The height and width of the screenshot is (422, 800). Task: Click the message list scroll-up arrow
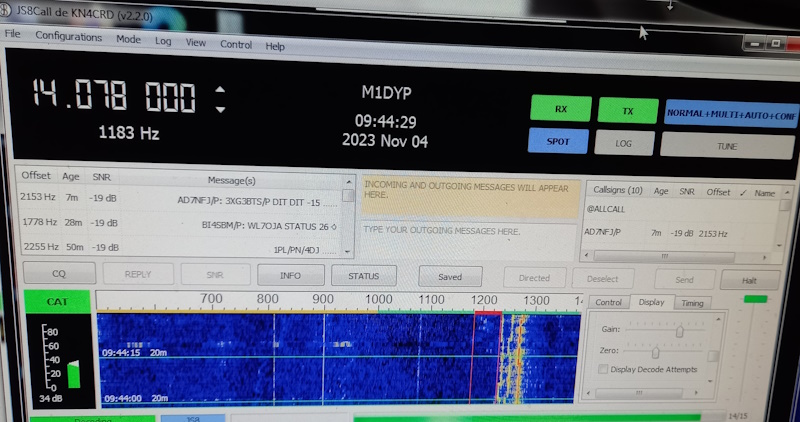348,182
